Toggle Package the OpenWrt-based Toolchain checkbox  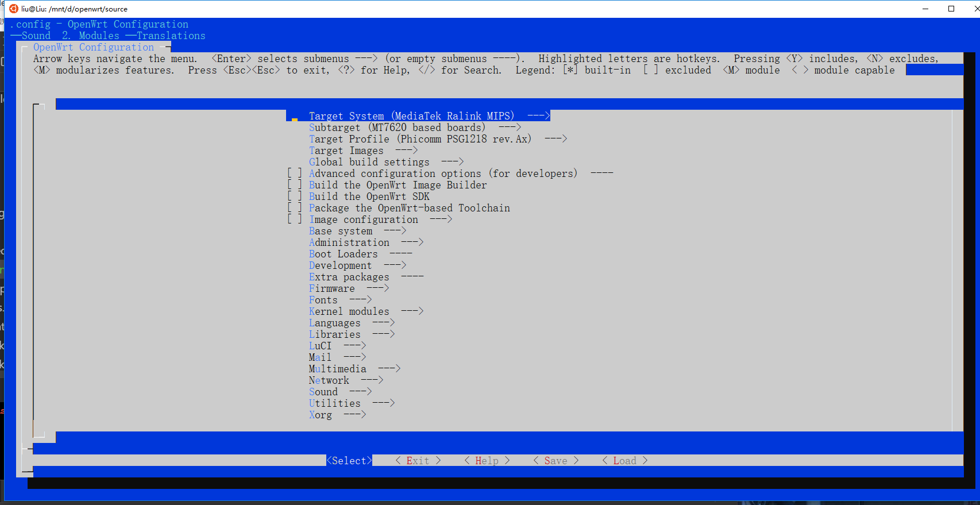point(295,208)
